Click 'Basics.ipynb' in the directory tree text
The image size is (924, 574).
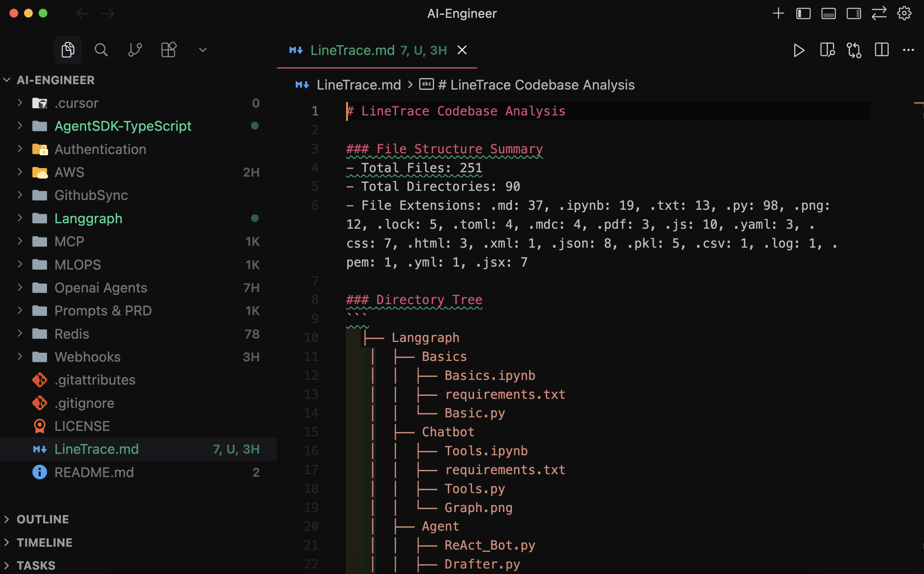(x=490, y=375)
